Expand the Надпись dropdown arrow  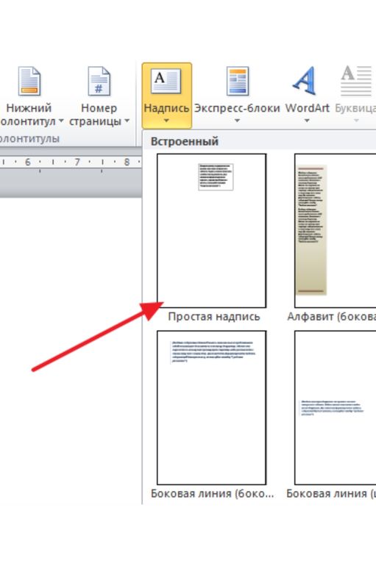tap(166, 121)
